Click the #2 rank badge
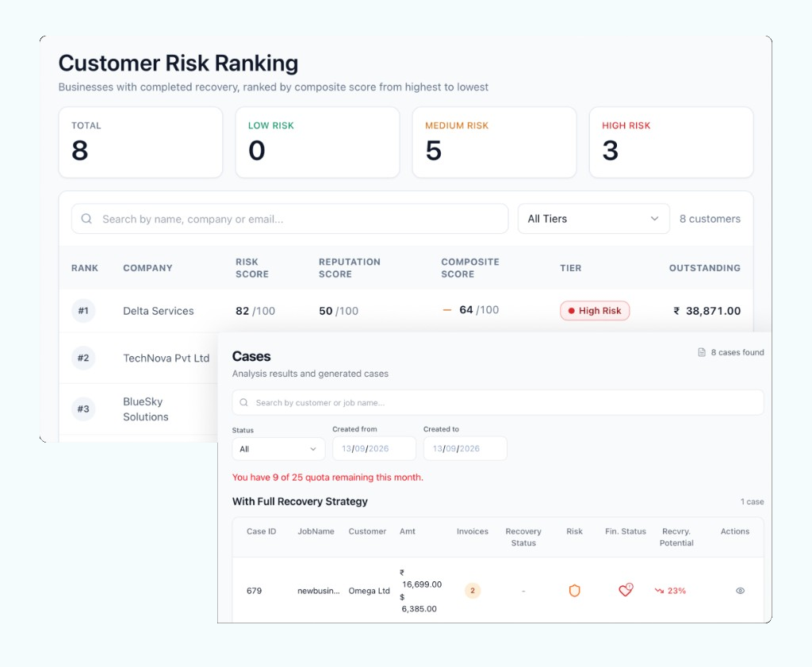 83,358
